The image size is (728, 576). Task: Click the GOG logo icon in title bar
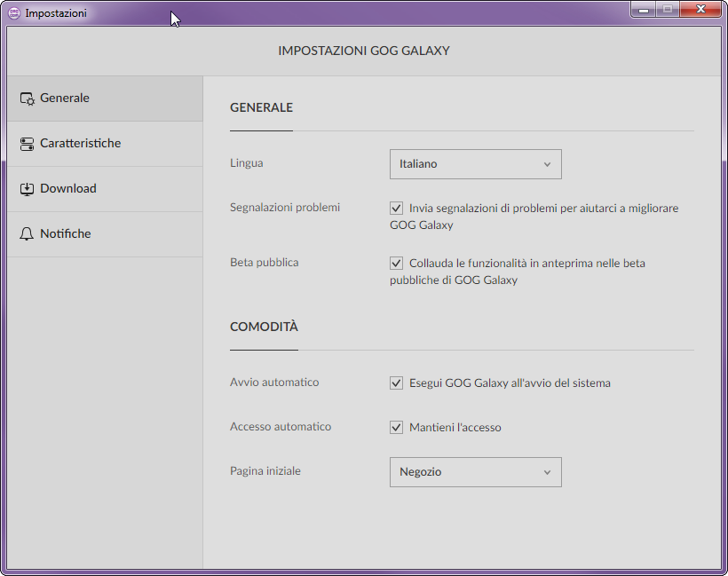tap(14, 13)
